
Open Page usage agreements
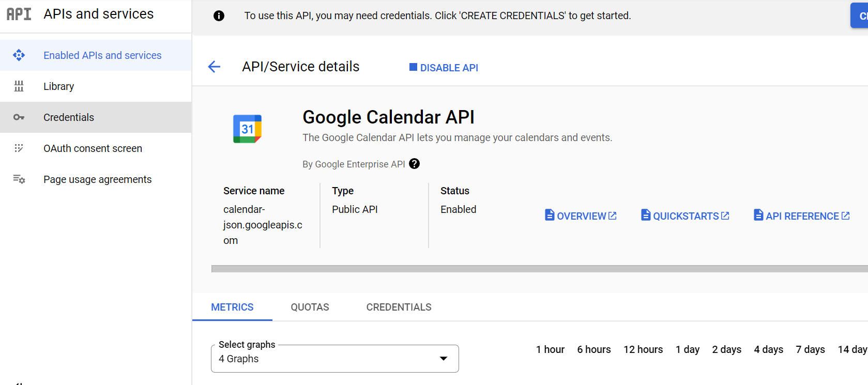pos(96,179)
